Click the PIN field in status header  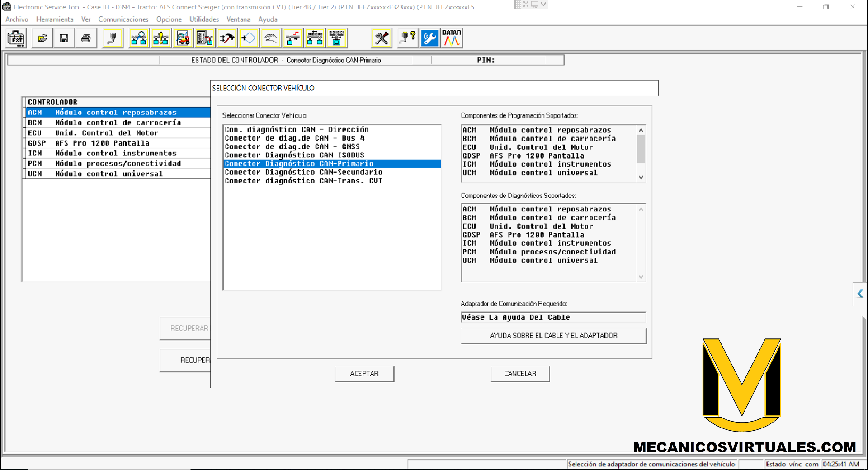point(497,60)
